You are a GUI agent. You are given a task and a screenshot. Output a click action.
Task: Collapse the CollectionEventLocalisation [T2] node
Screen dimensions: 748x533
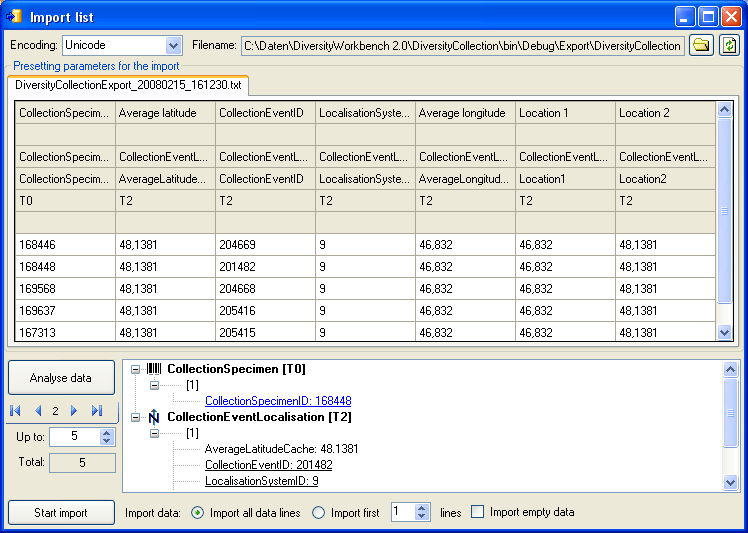click(135, 418)
